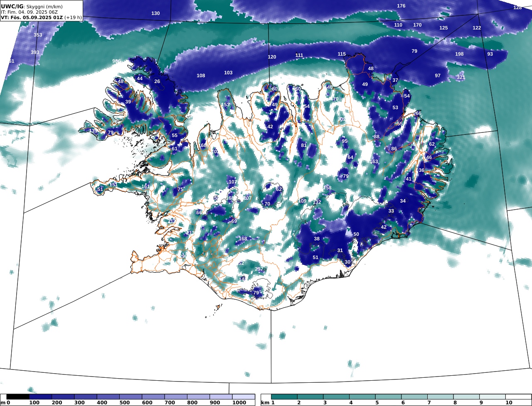Click the visibility value '122'
The image size is (532, 406).
[477, 28]
